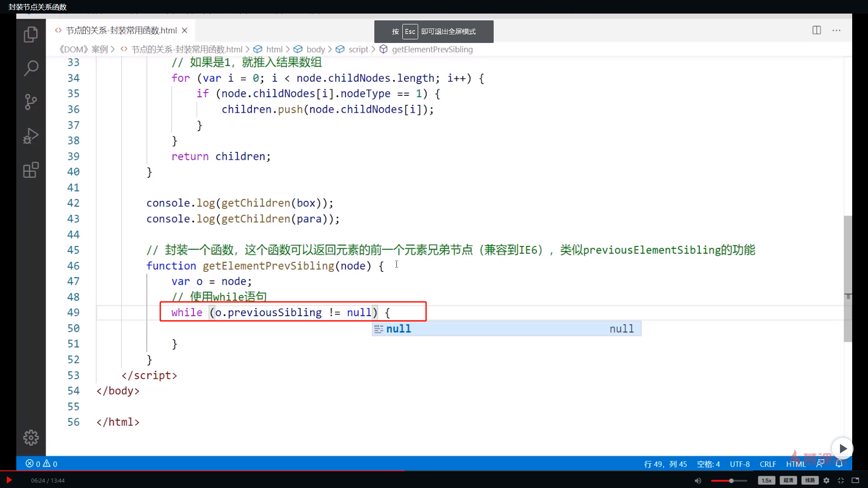Click the '</body>' closing tag
The image size is (868, 488).
[x=118, y=391]
